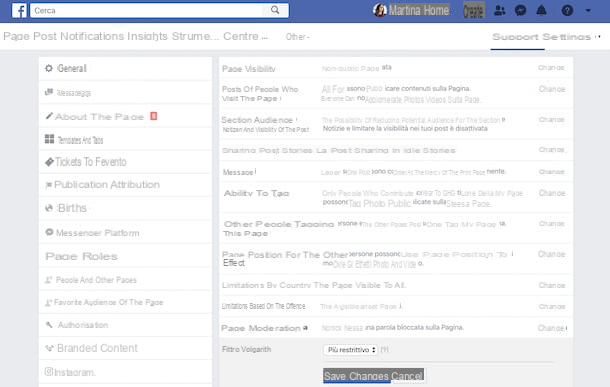Click the Cancel button
This screenshot has height=387, width=610.
(x=407, y=376)
